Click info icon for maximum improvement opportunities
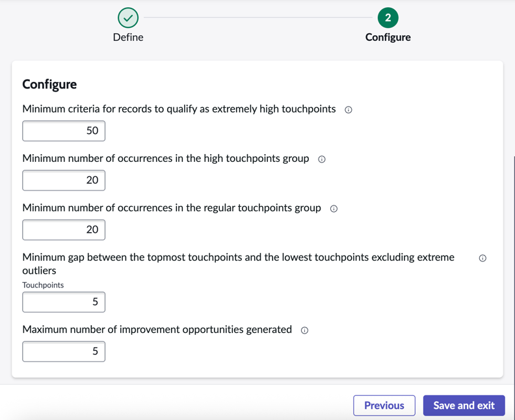 coord(304,330)
